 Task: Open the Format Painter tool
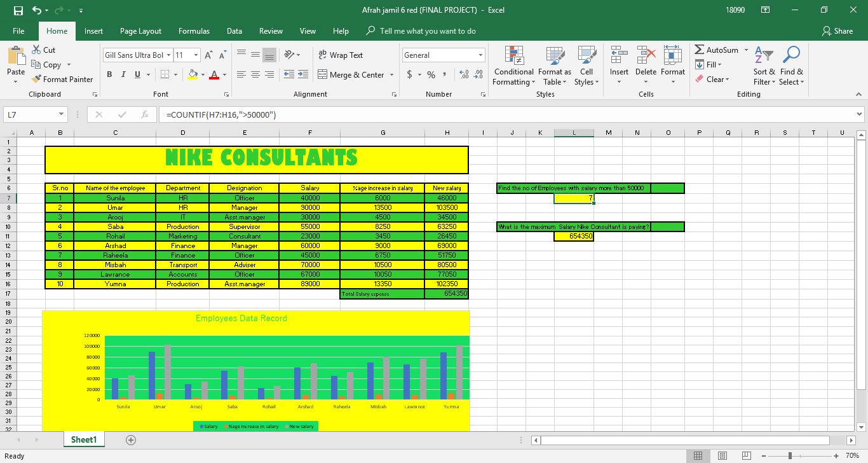point(63,79)
